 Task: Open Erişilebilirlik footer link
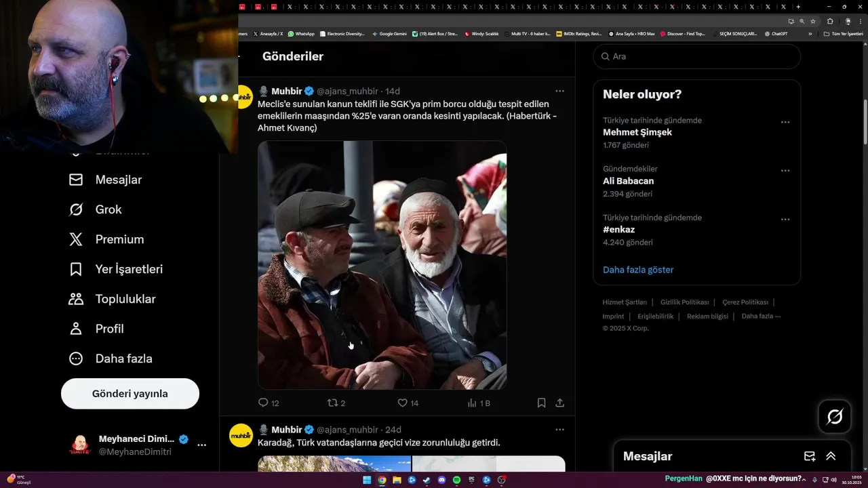tap(656, 317)
